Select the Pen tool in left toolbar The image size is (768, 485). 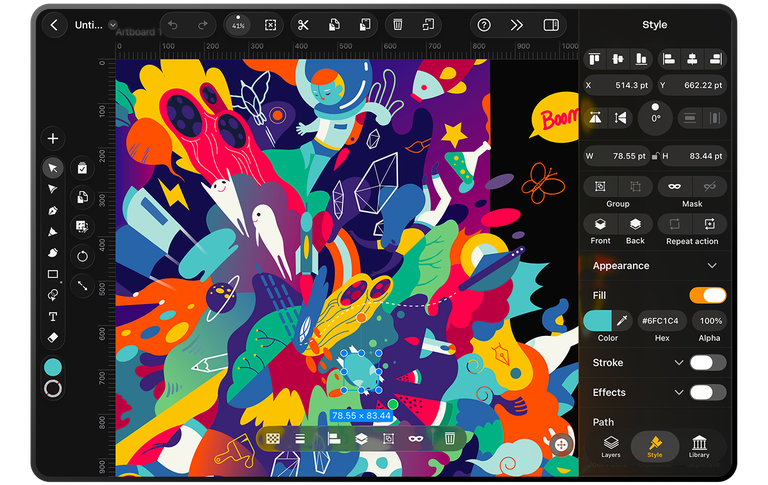(53, 211)
